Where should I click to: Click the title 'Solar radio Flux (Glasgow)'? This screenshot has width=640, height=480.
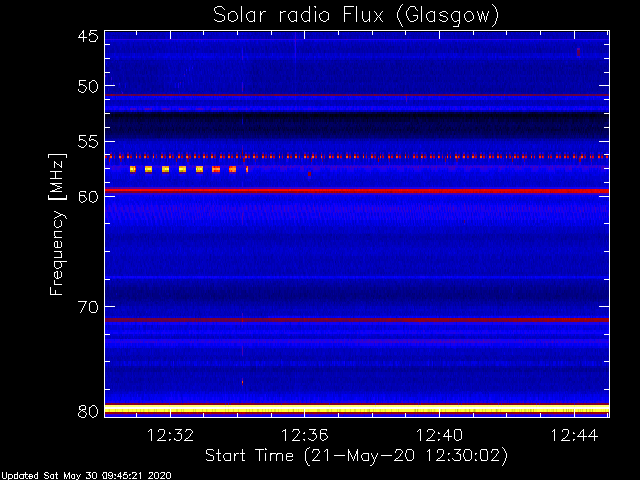(356, 16)
